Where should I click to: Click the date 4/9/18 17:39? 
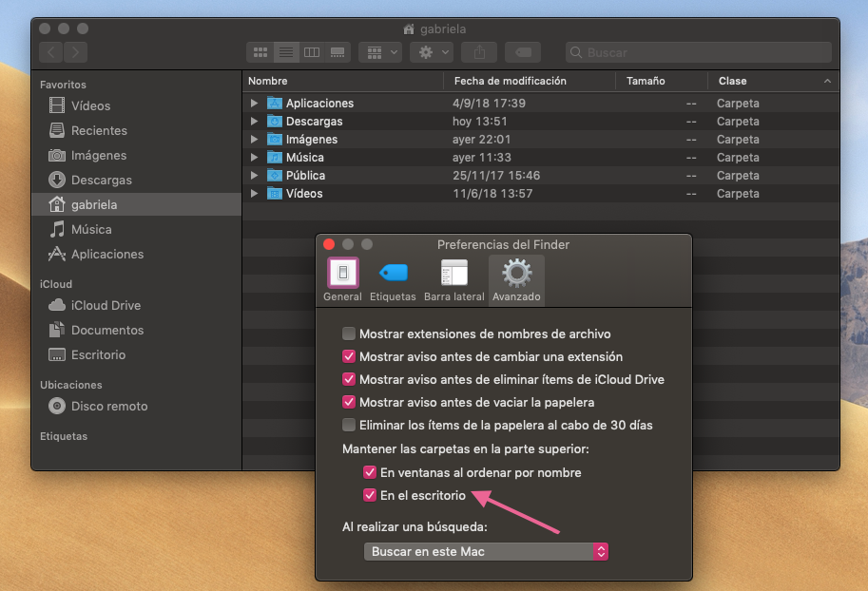coord(489,104)
